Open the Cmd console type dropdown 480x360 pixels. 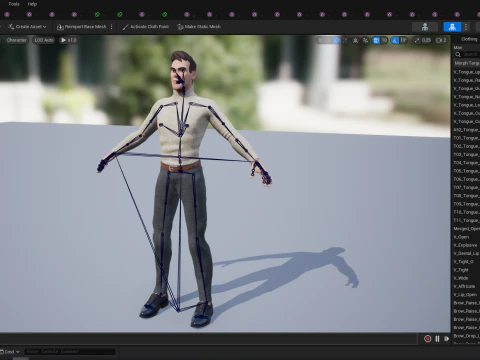[x=10, y=352]
